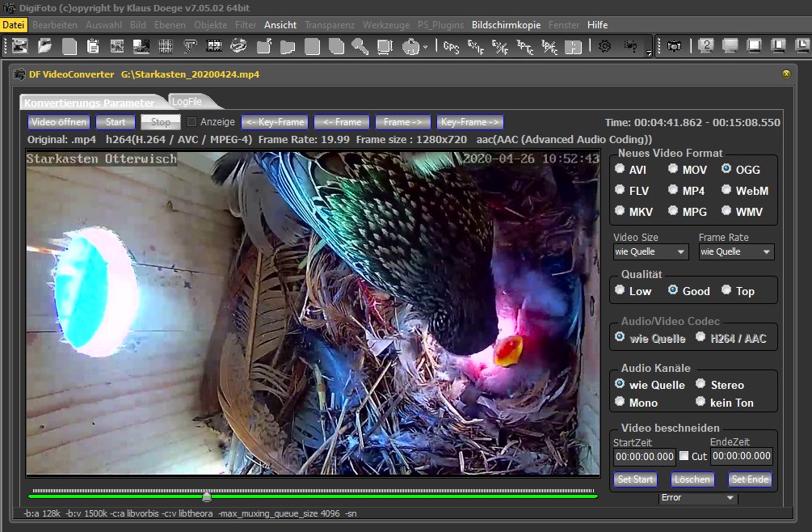Enable the Anzeige checkbox
The image size is (812, 532).
192,122
